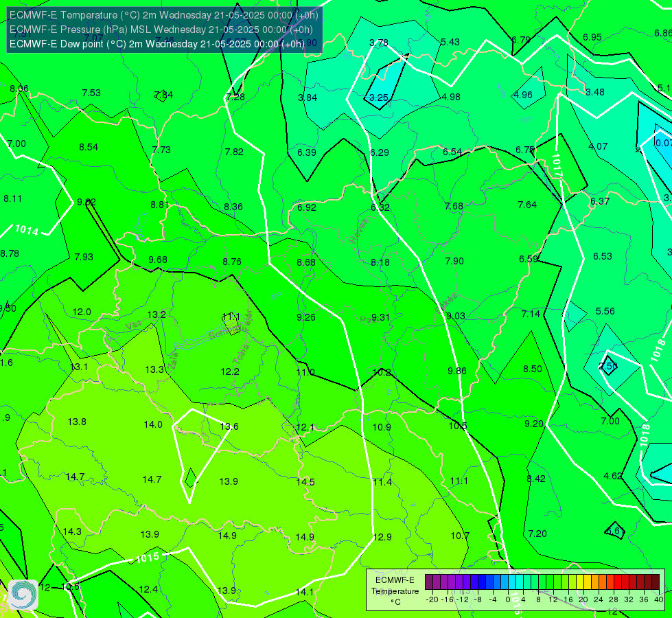The width and height of the screenshot is (672, 618).
Task: Click the 3.48 temperature value
Action: [x=595, y=92]
